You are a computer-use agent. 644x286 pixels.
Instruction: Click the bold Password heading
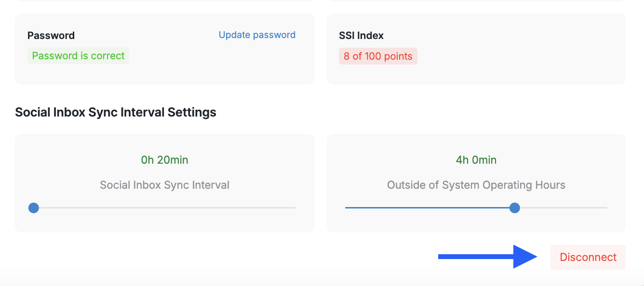click(51, 36)
